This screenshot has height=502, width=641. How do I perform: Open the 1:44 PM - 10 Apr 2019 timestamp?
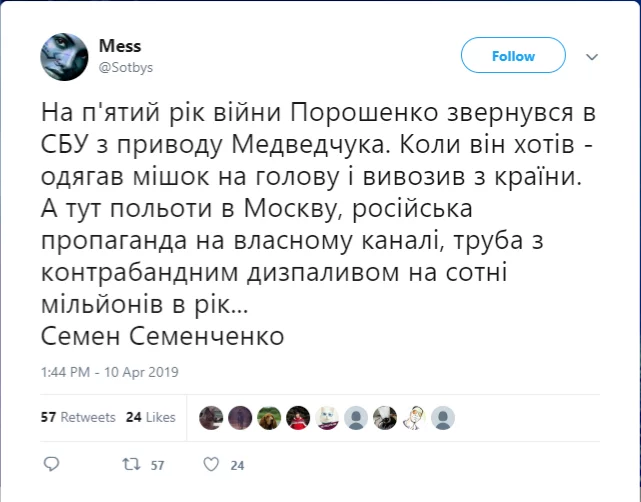[x=109, y=372]
